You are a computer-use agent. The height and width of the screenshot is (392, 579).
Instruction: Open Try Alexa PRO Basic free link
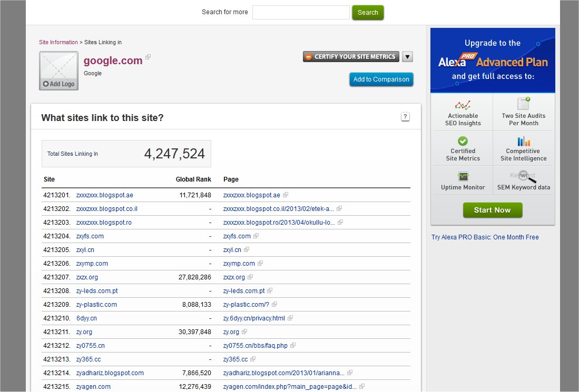pos(485,237)
